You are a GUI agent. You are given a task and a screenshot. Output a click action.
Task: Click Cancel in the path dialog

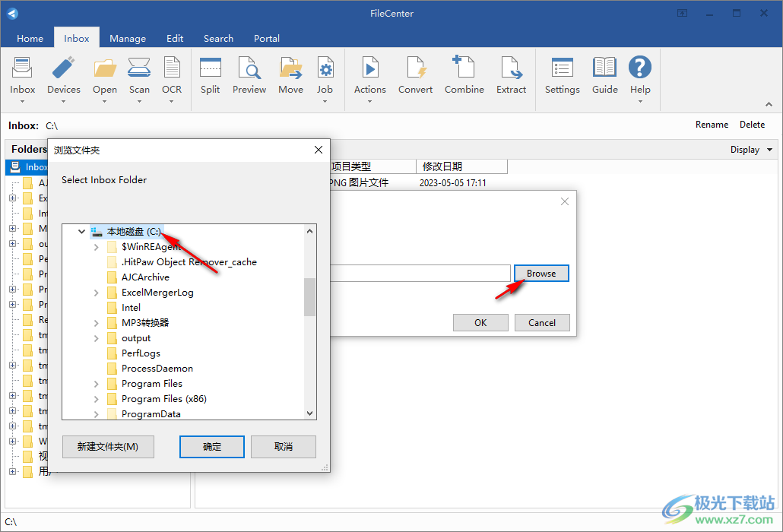[542, 323]
